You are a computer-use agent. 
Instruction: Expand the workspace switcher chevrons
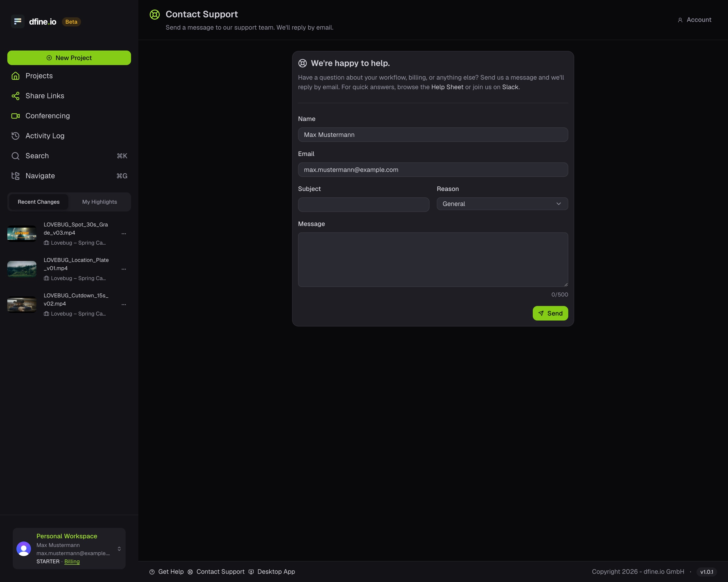119,549
